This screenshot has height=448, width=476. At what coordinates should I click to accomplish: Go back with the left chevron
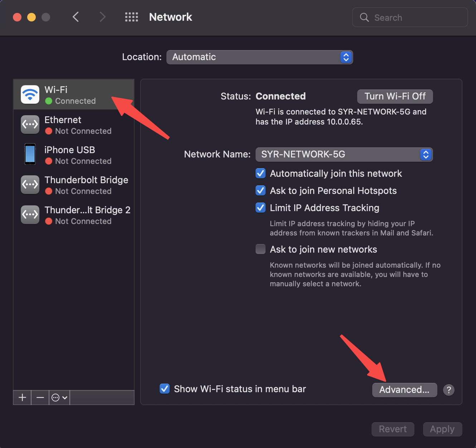(x=76, y=17)
